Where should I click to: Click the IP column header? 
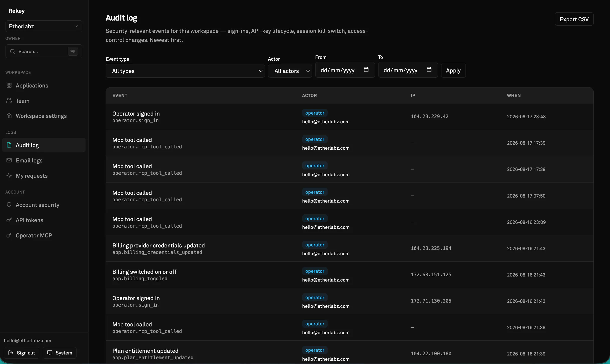tap(413, 96)
